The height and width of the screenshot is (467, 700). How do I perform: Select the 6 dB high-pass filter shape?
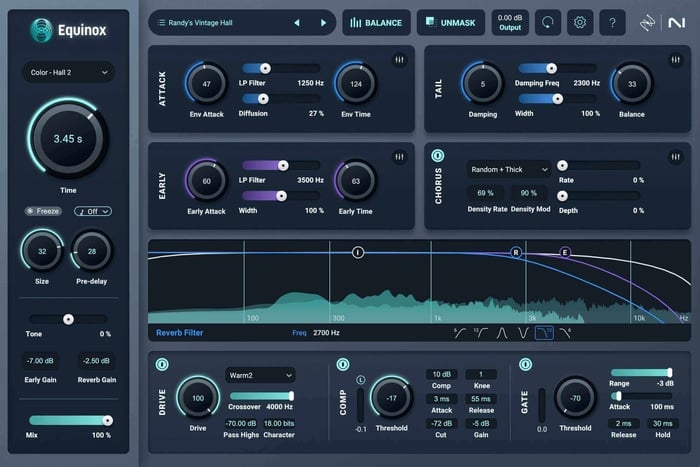(459, 333)
